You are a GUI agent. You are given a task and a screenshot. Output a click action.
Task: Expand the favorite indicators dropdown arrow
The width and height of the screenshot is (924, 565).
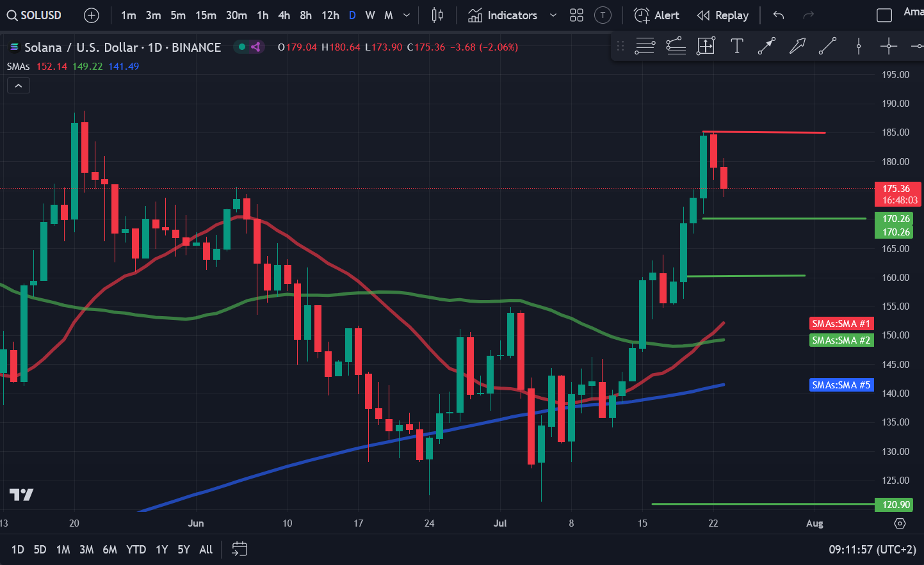[553, 15]
